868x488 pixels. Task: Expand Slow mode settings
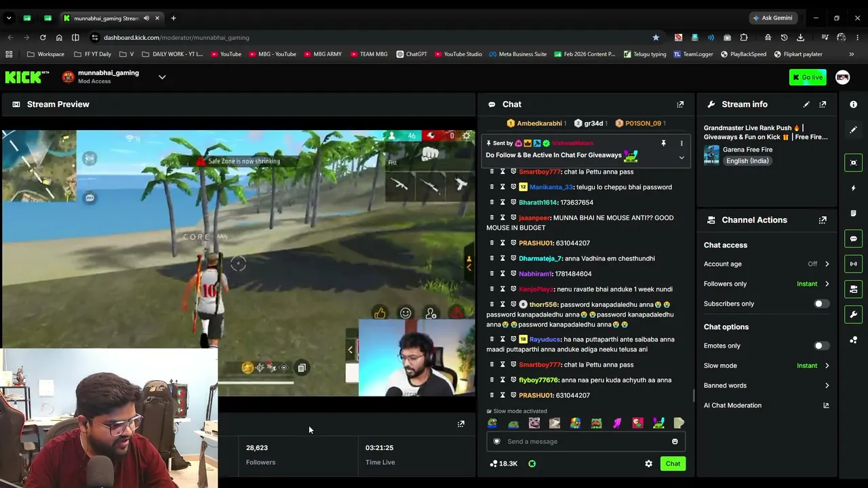(827, 366)
